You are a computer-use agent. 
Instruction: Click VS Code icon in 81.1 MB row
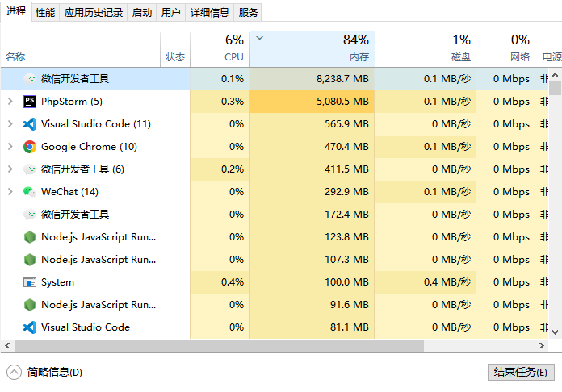(x=30, y=327)
